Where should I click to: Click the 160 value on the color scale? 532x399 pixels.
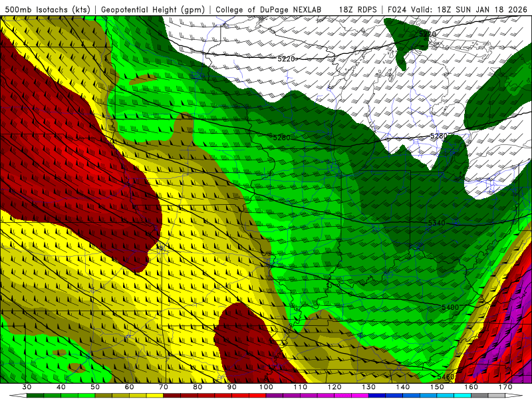click(471, 387)
